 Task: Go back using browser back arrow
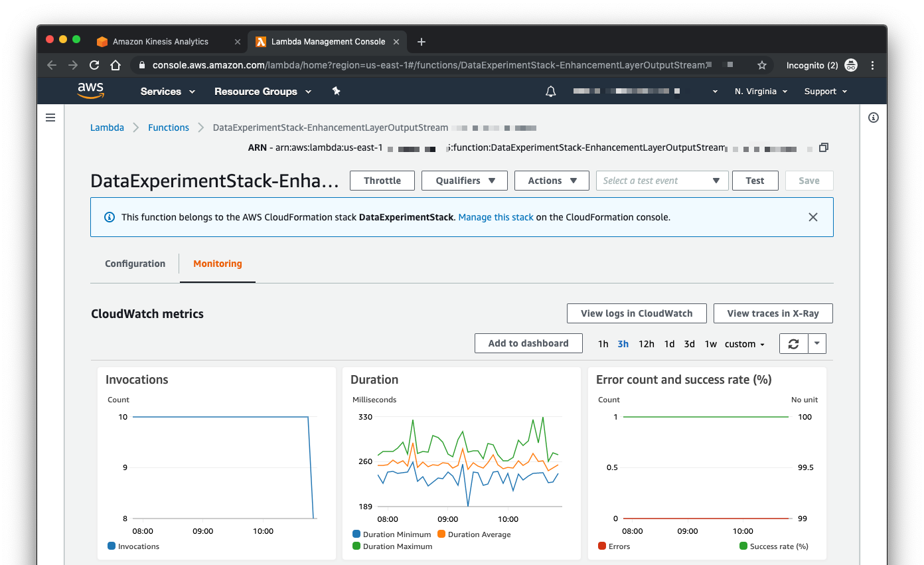pos(52,65)
